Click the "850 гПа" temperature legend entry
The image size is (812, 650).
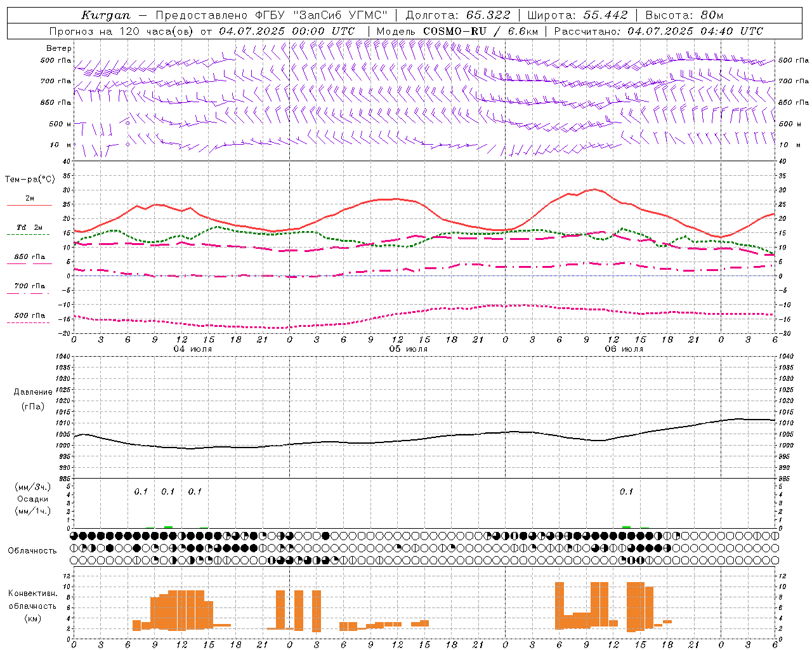(x=29, y=256)
